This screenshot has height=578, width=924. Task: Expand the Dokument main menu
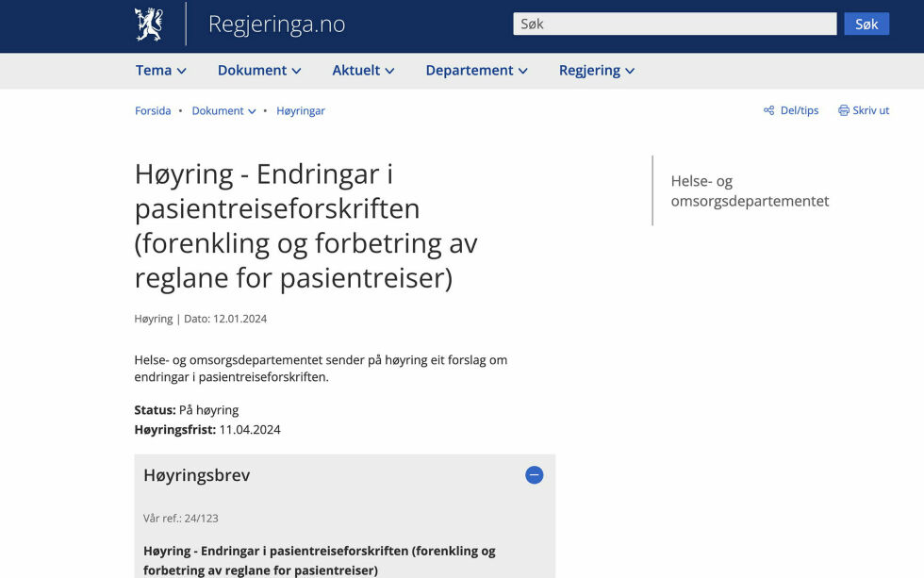[x=259, y=71]
